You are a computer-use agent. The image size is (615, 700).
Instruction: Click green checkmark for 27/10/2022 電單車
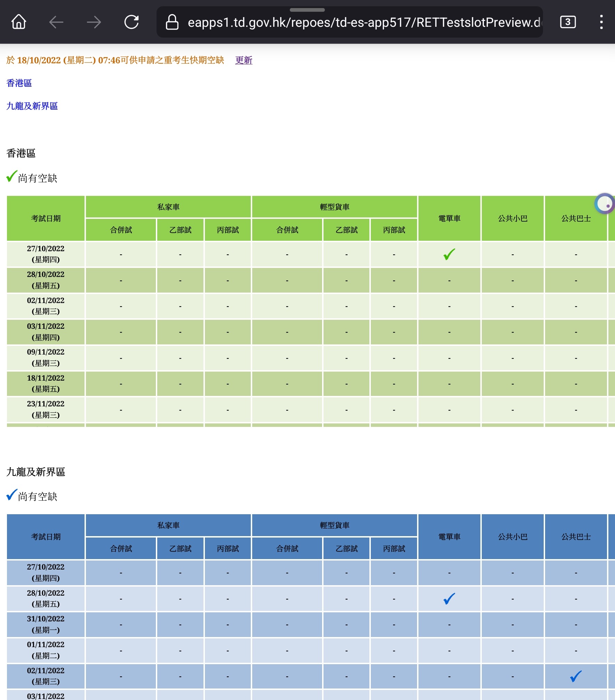[x=449, y=254]
